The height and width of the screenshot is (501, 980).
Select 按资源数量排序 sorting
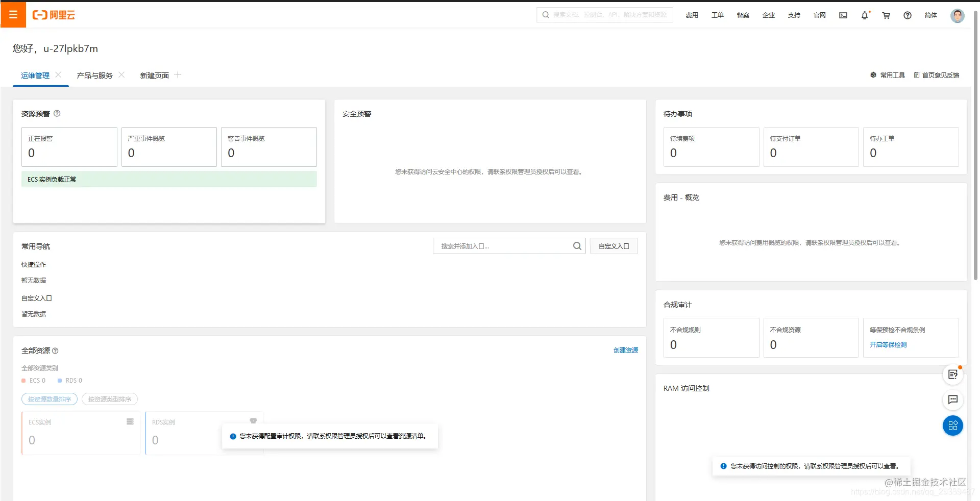(x=50, y=399)
